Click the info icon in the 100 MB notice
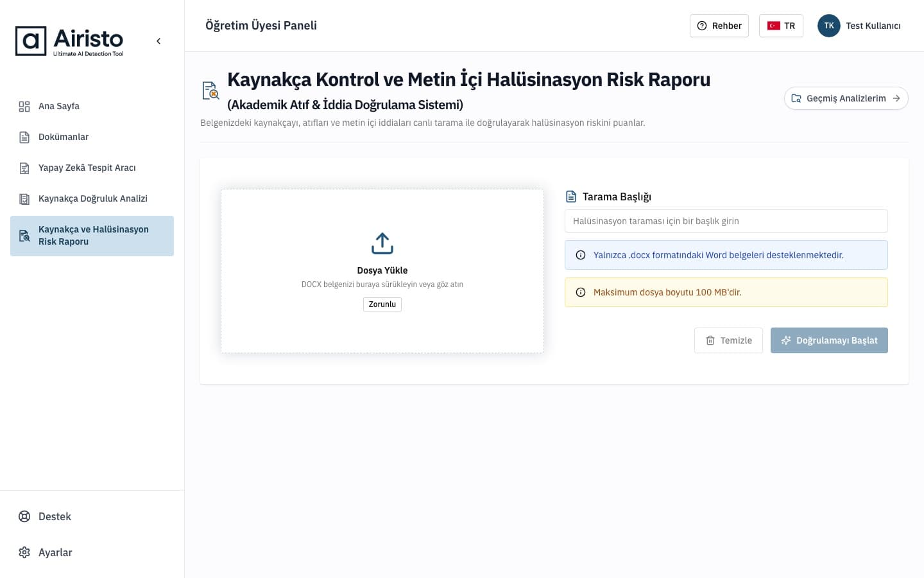924x578 pixels. point(581,292)
